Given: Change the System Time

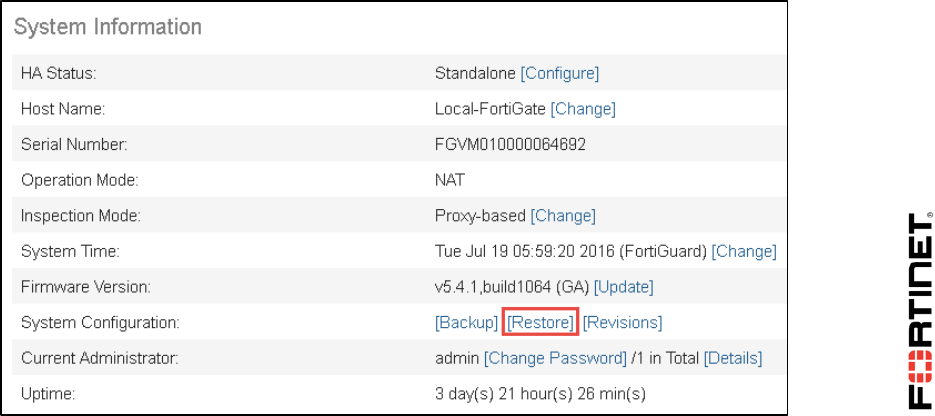Looking at the screenshot, I should point(744,252).
